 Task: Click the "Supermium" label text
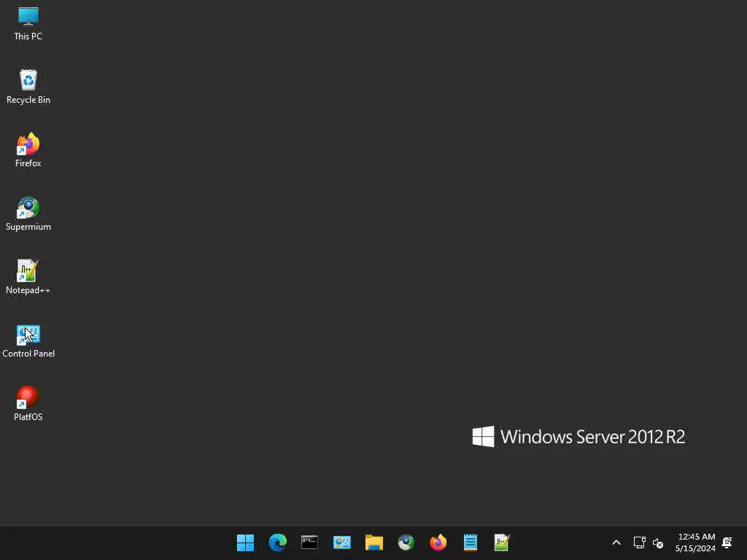pos(28,227)
